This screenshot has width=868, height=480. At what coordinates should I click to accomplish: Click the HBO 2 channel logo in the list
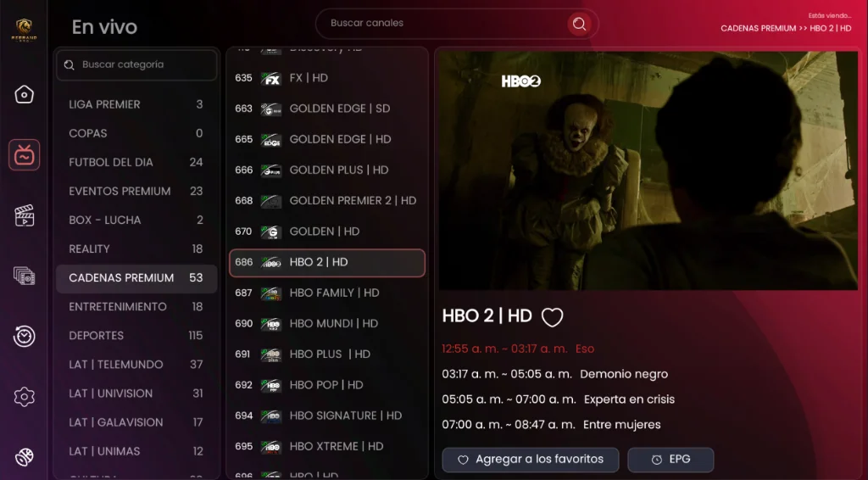click(x=271, y=262)
